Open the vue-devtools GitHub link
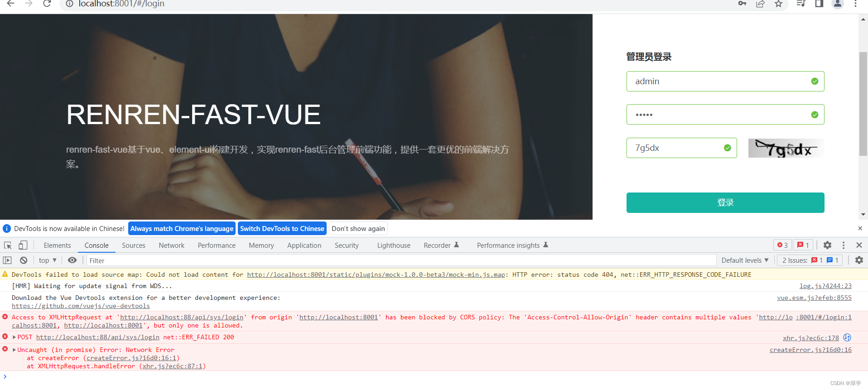 click(81, 306)
